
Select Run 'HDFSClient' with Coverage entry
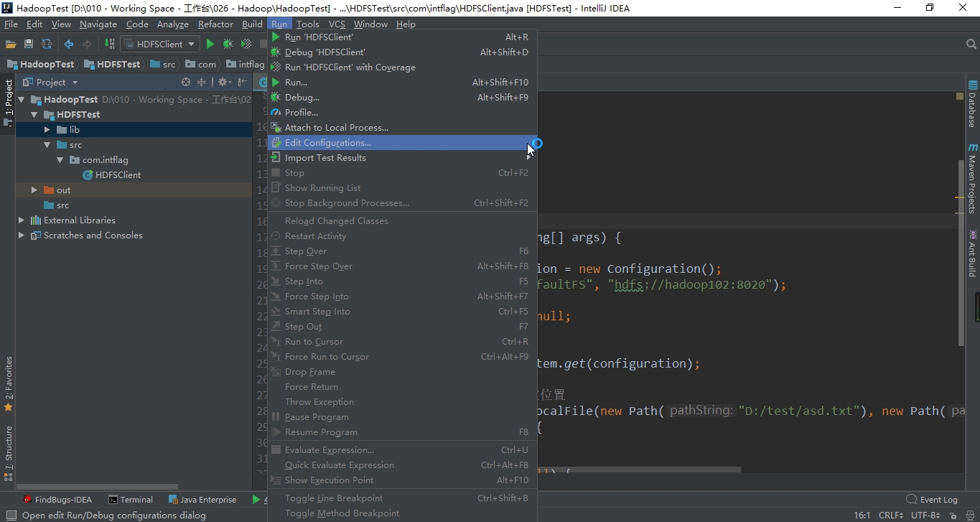click(x=402, y=67)
